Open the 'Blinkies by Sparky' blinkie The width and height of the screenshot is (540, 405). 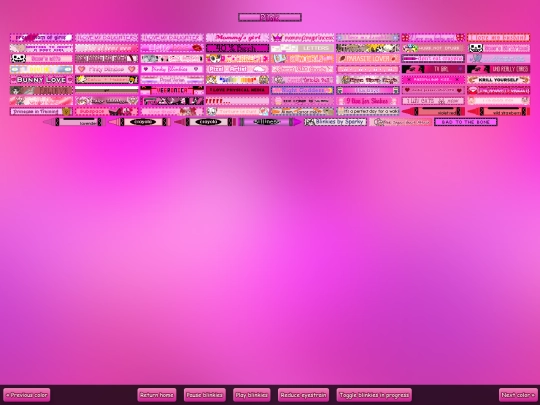tap(335, 122)
